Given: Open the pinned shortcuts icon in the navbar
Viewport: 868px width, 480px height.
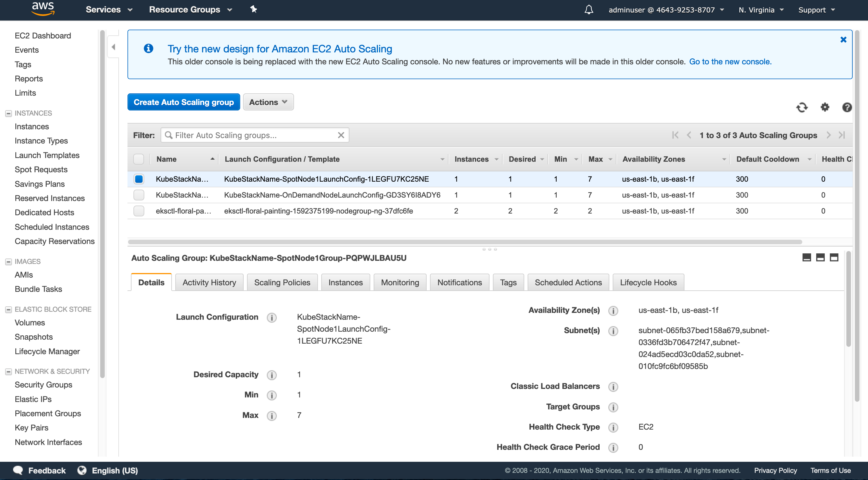Looking at the screenshot, I should point(253,9).
